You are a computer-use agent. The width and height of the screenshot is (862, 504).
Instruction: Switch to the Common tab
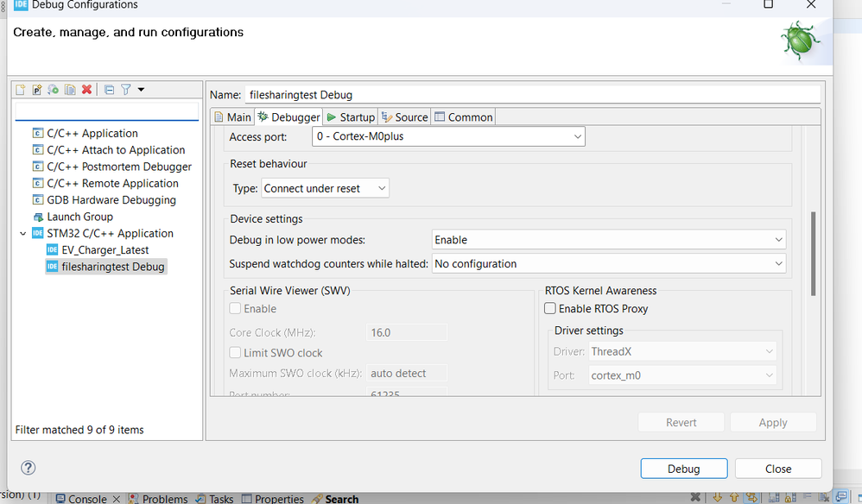coord(464,117)
